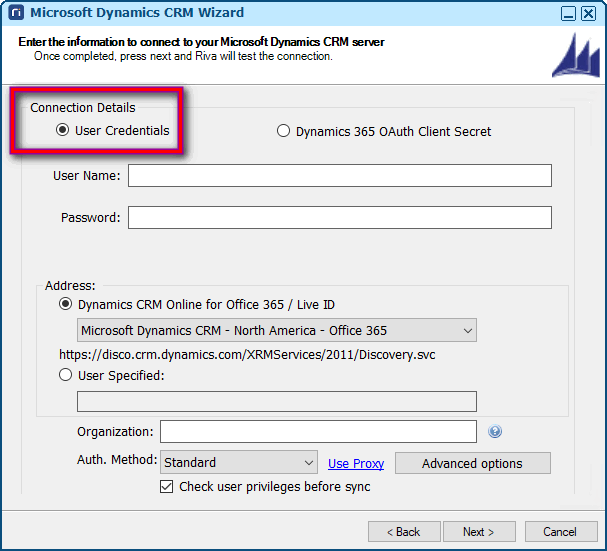
Task: Go to previous step with Back button
Action: tap(404, 532)
